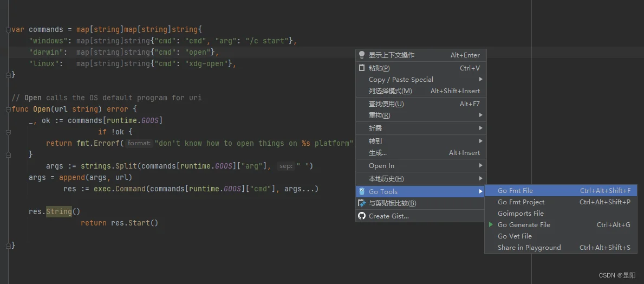
Task: Collapse the if !ok block fold marker
Action: pos(8,132)
